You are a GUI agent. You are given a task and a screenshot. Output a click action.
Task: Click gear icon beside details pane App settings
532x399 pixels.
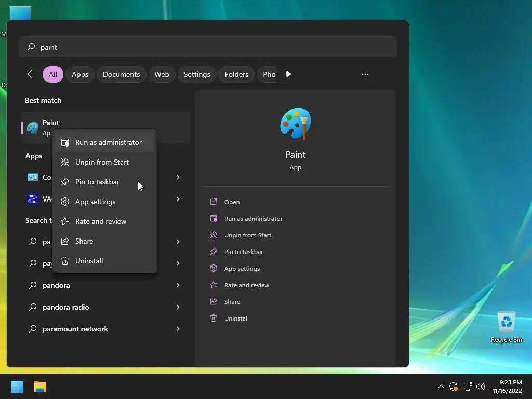point(214,269)
